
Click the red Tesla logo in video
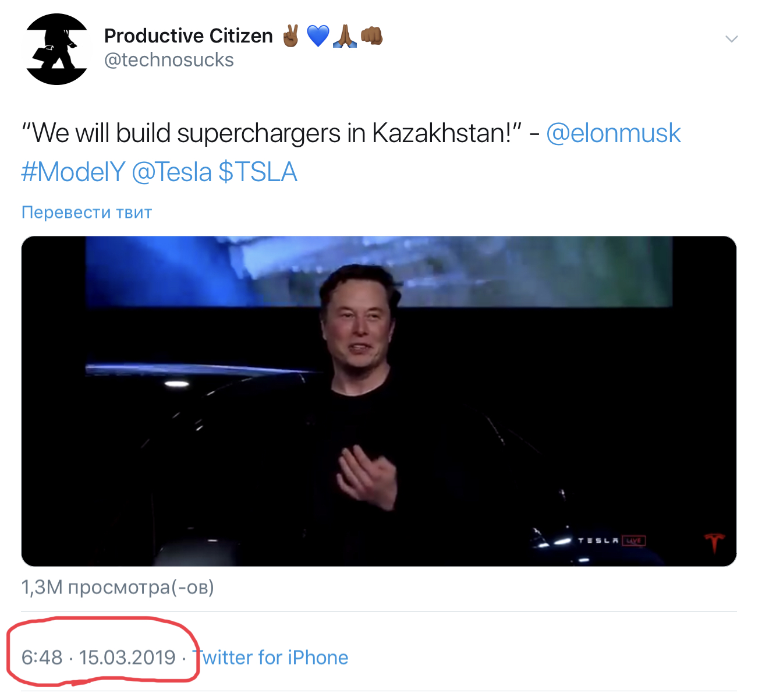(x=714, y=541)
